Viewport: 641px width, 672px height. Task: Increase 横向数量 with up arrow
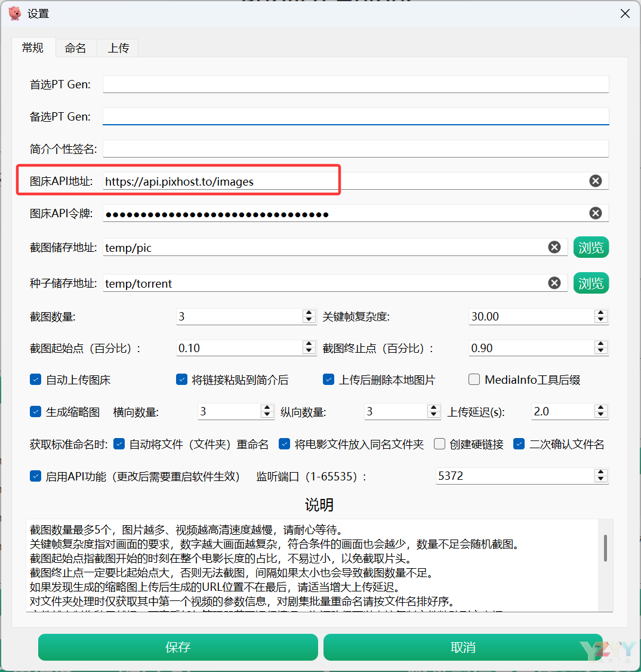(x=267, y=408)
